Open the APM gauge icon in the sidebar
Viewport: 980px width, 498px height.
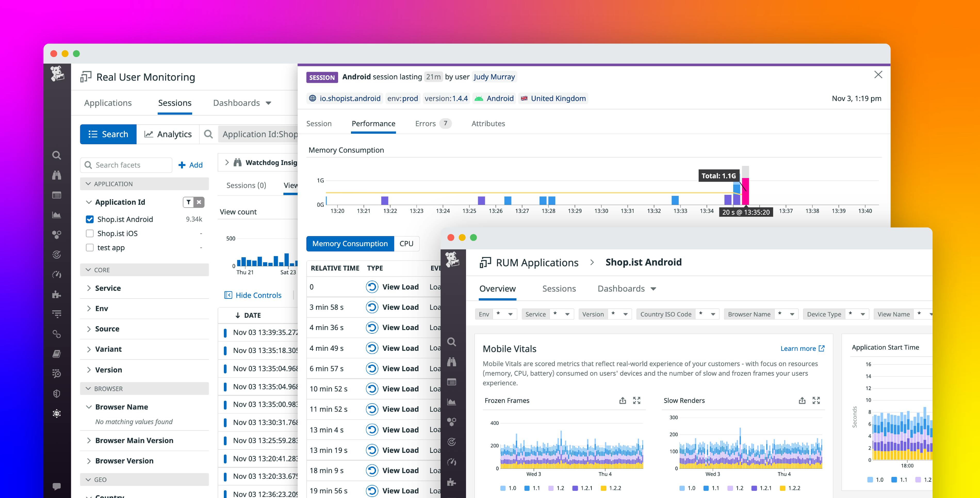[57, 275]
